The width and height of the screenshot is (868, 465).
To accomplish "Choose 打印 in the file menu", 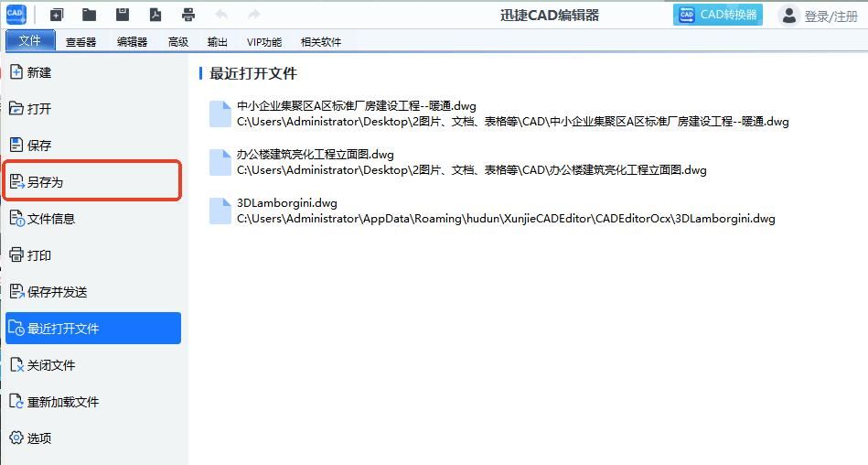I will [93, 255].
